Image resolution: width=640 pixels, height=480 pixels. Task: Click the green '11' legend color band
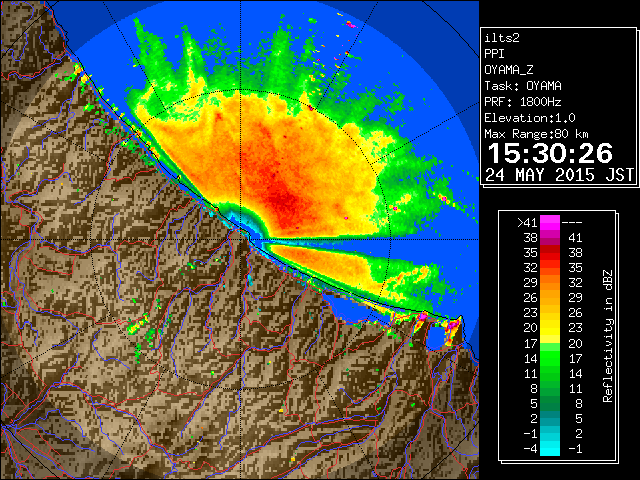coord(550,373)
